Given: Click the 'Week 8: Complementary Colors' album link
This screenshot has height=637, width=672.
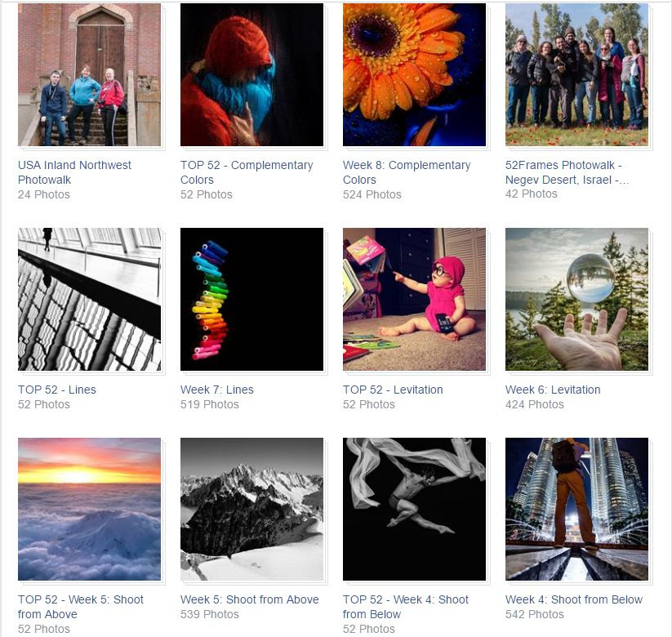Looking at the screenshot, I should [407, 172].
